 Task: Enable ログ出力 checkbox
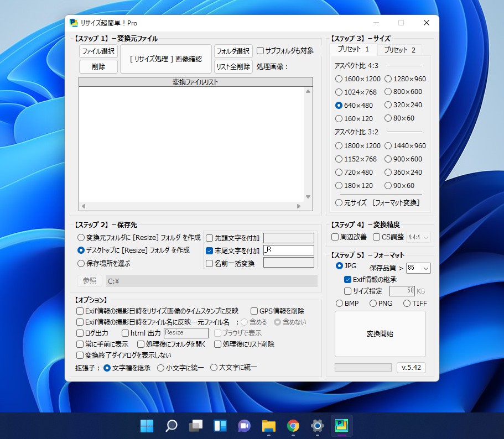92,333
